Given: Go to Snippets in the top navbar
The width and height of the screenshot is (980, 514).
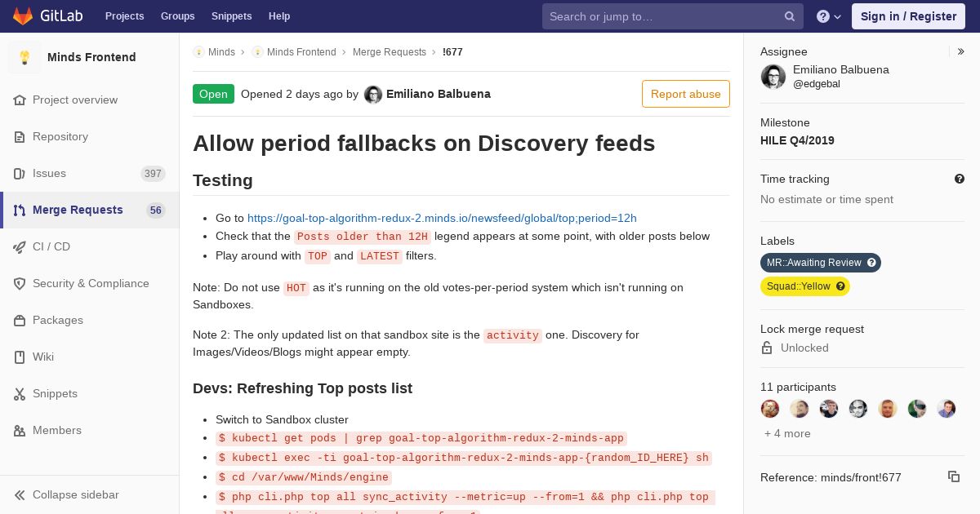Looking at the screenshot, I should (231, 16).
